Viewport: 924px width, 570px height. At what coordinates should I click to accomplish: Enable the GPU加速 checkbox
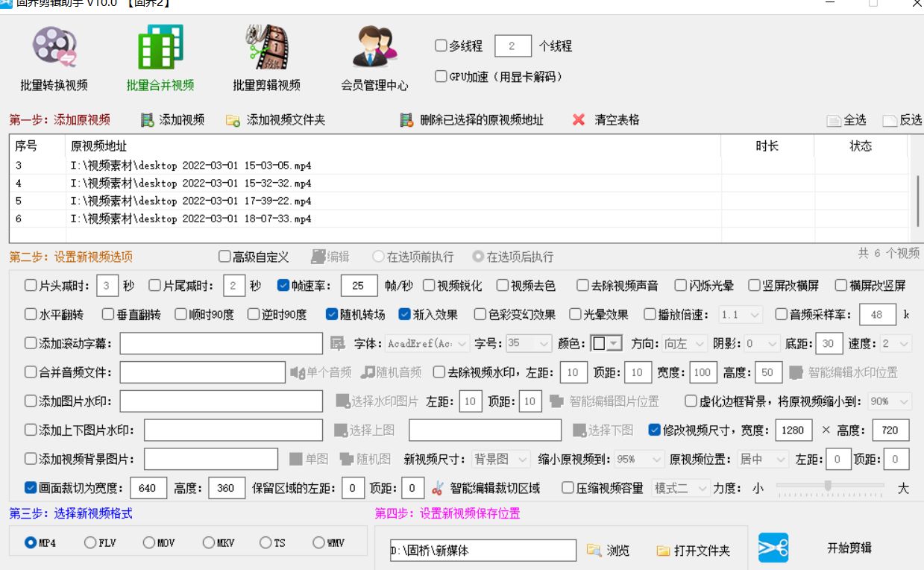(440, 75)
